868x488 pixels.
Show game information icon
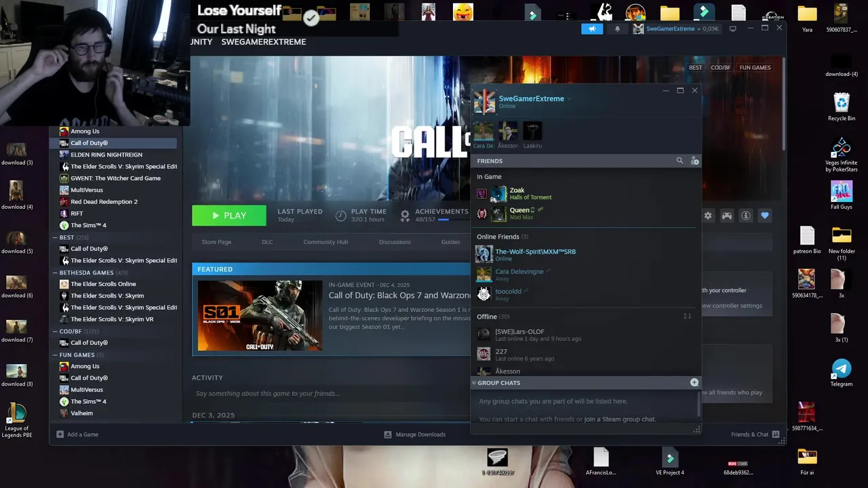[746, 216]
